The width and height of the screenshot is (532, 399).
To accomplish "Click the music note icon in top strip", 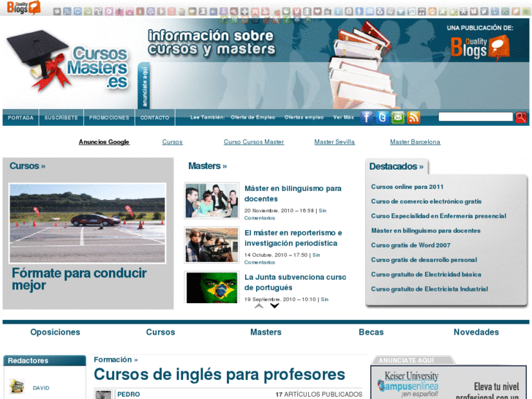I will pyautogui.click(x=422, y=12).
